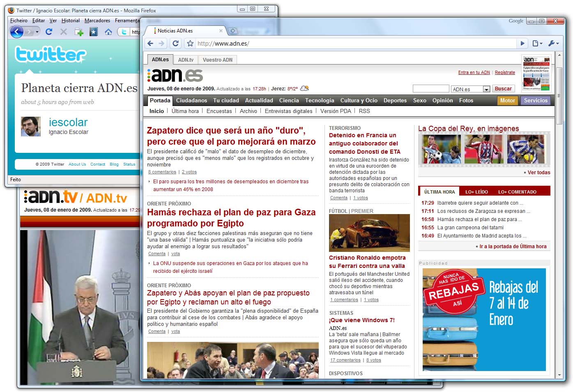
Task: Click the adn.es logo on the page
Action: (x=175, y=75)
